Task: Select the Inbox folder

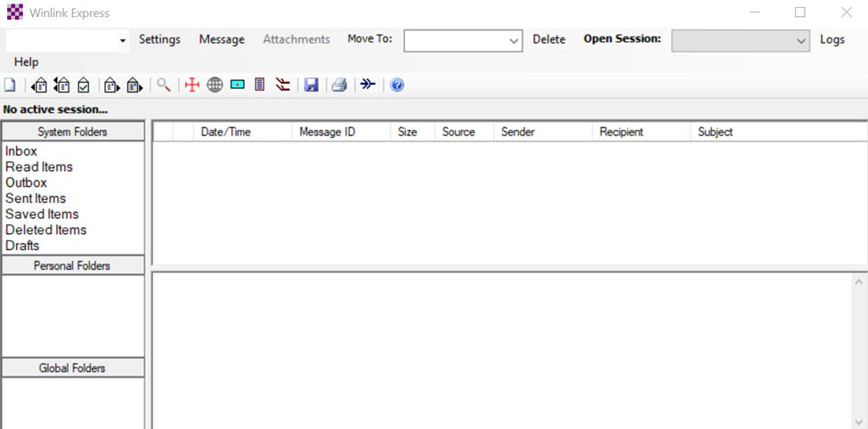Action: point(21,151)
